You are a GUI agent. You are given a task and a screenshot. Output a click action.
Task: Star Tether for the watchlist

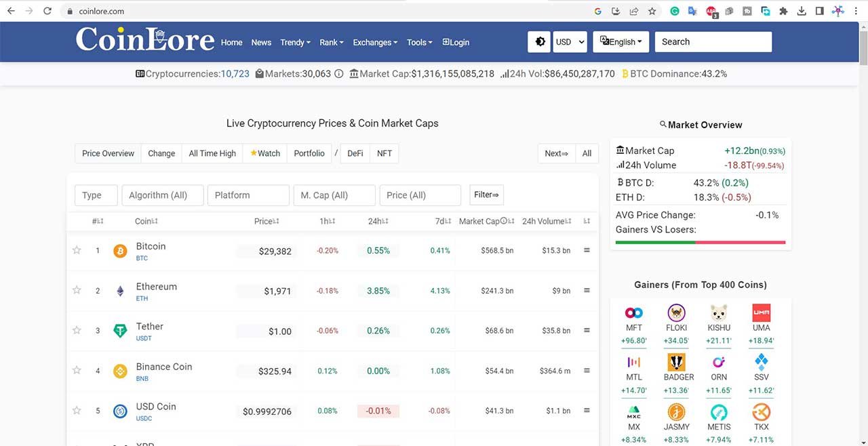click(x=77, y=330)
